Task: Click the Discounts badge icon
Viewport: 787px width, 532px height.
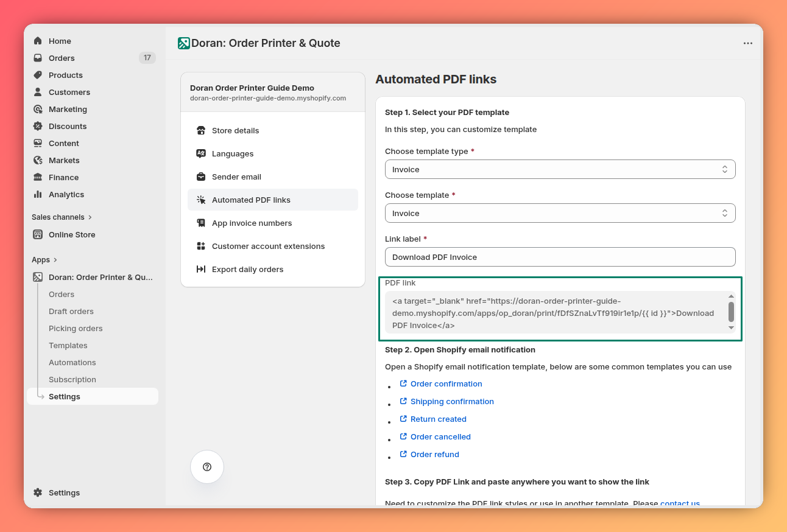Action: click(38, 126)
